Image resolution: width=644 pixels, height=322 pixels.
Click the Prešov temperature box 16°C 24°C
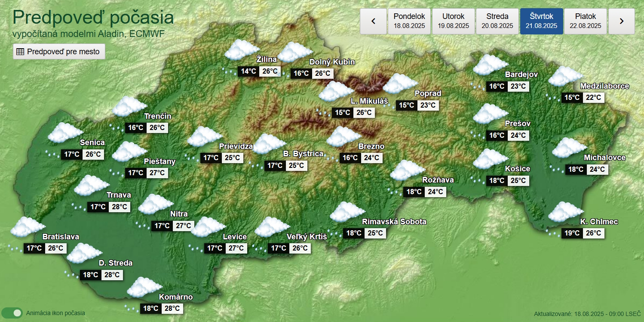coord(507,135)
